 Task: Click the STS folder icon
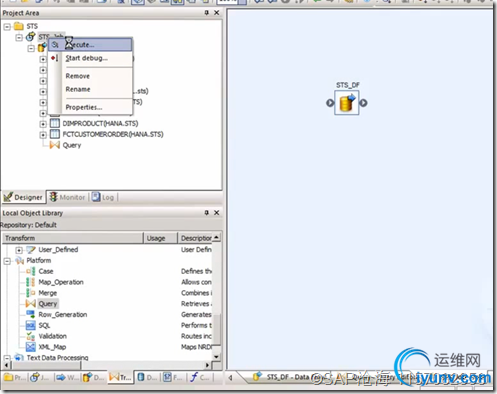pos(19,26)
